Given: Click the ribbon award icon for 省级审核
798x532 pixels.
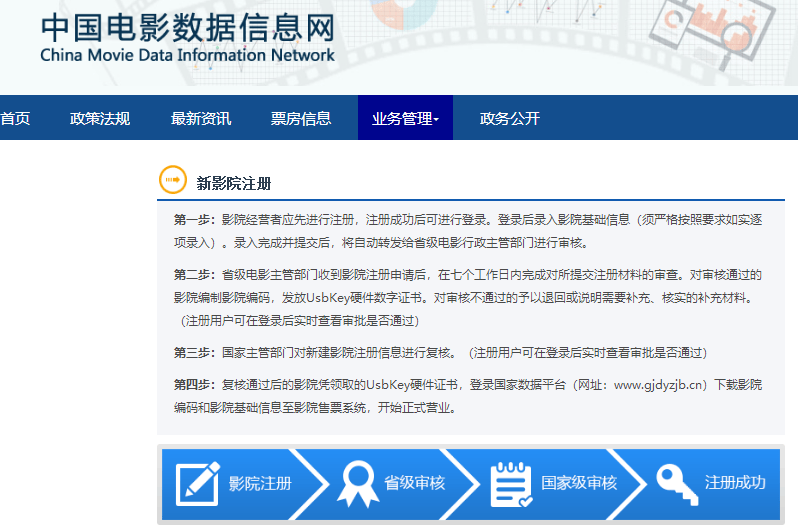Looking at the screenshot, I should (x=358, y=484).
